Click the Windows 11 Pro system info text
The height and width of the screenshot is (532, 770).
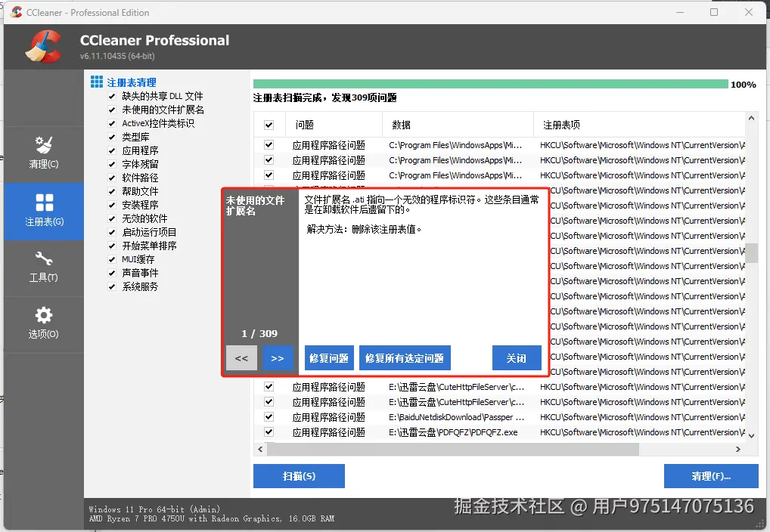coord(155,509)
